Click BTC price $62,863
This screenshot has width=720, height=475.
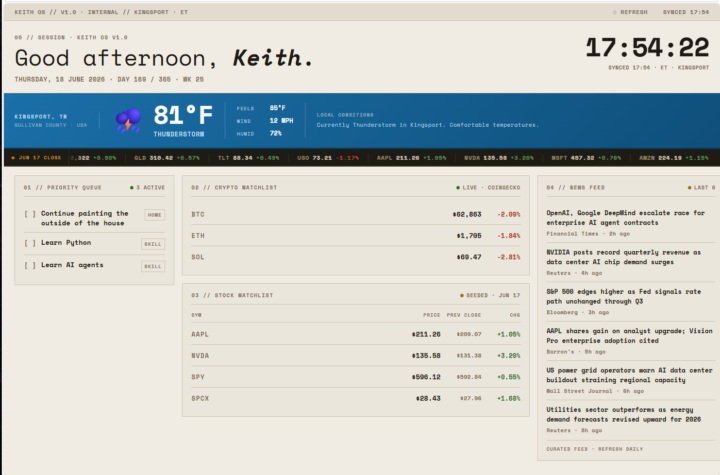pos(467,214)
